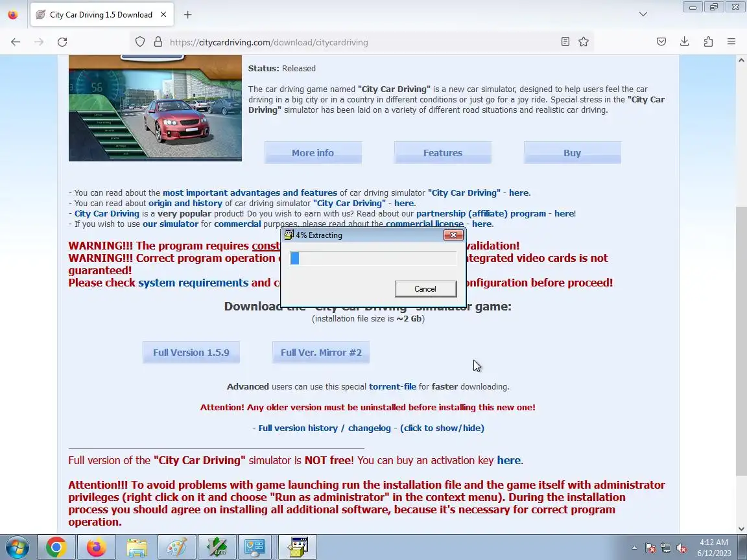Select the City Car Driving 1.5 Download tab
Viewport: 747px width, 560px height.
click(101, 15)
